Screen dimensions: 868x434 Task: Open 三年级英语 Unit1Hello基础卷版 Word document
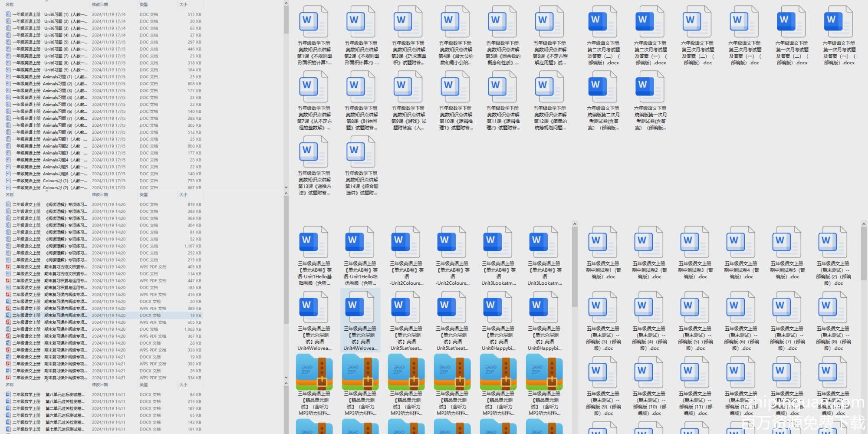[314, 243]
